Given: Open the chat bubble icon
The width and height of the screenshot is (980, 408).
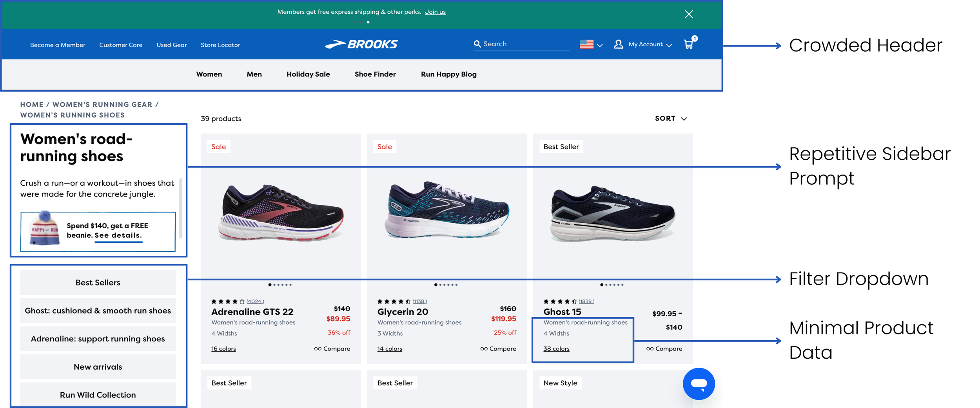Looking at the screenshot, I should 699,384.
